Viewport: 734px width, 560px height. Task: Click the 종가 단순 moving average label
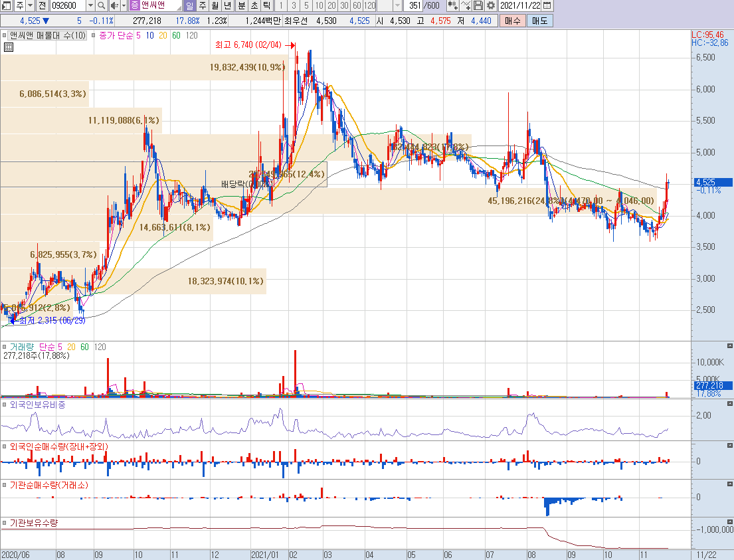[116, 36]
